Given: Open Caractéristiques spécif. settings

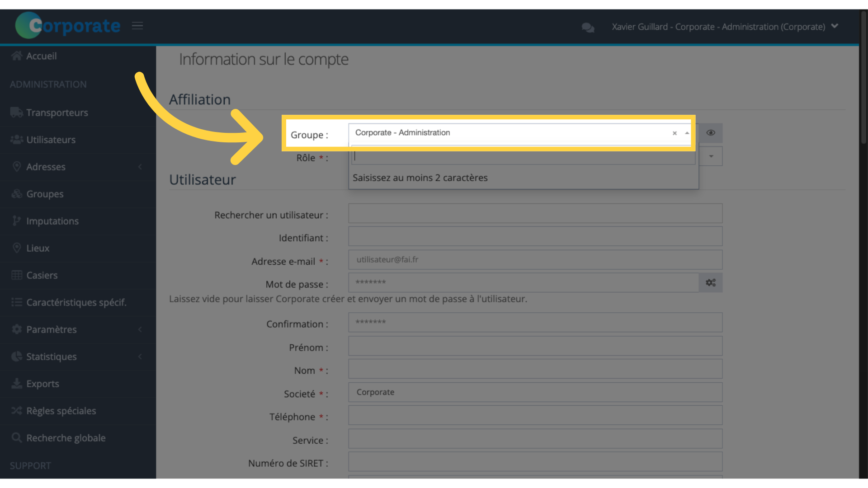Looking at the screenshot, I should pos(76,302).
